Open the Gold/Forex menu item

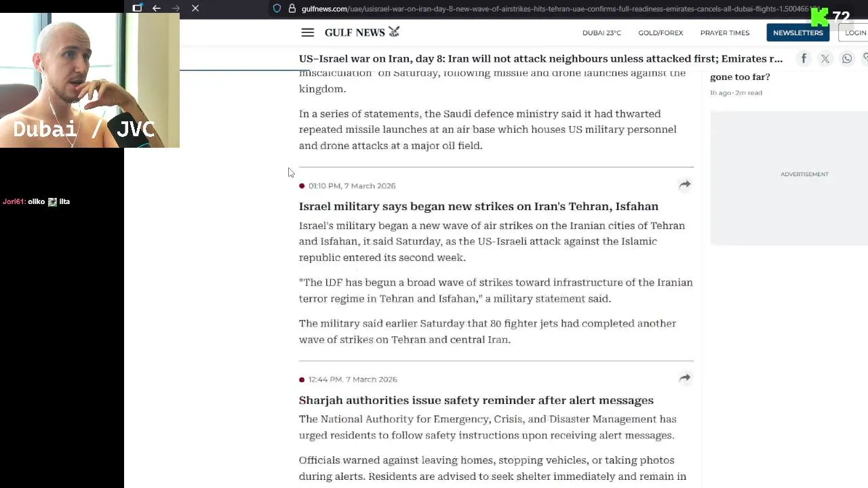(x=660, y=33)
